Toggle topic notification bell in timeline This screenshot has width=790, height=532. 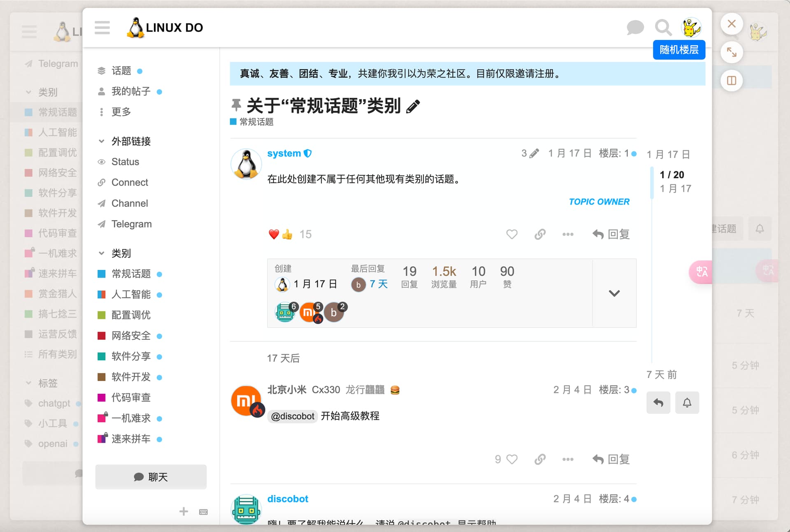(687, 402)
